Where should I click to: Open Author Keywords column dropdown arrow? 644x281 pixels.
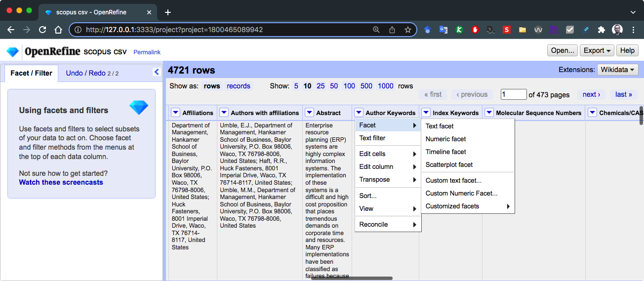(359, 113)
